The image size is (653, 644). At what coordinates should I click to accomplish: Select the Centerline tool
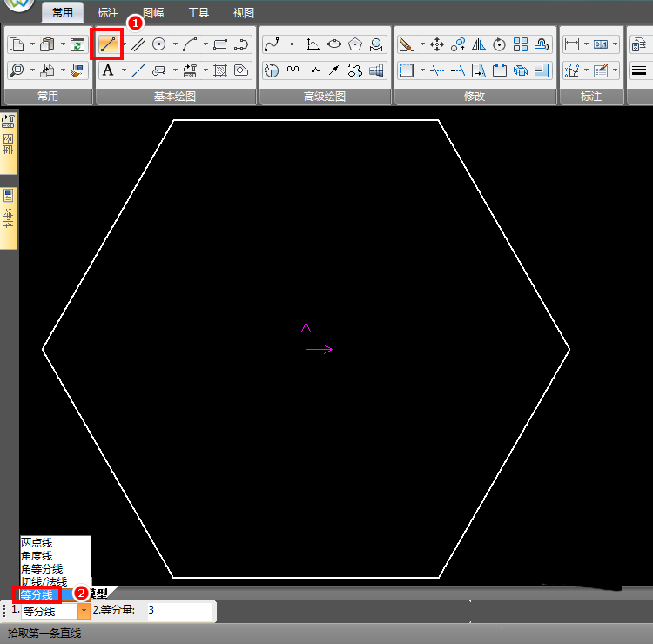click(x=138, y=70)
